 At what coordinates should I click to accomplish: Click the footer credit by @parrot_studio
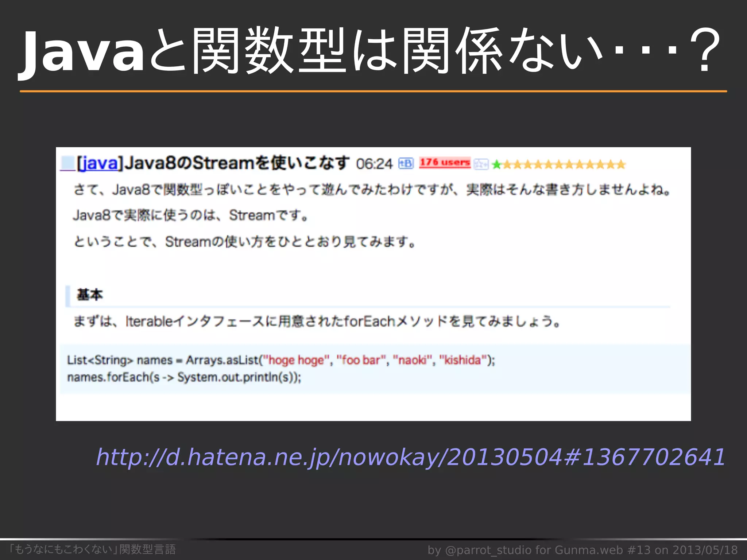(x=582, y=550)
